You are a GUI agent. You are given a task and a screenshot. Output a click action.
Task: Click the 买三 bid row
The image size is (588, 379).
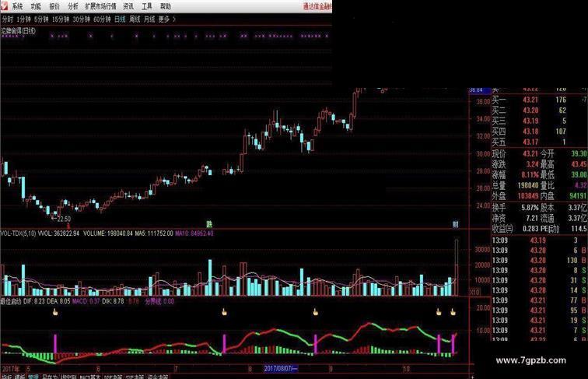pyautogui.click(x=540, y=121)
